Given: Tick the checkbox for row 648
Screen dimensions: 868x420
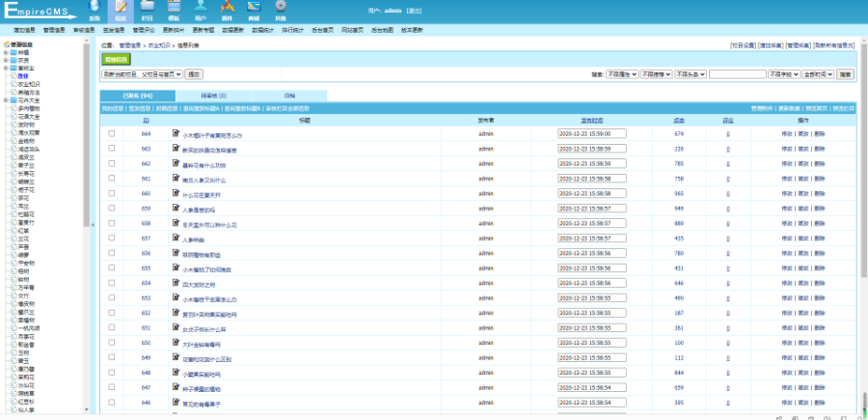Looking at the screenshot, I should [x=112, y=373].
